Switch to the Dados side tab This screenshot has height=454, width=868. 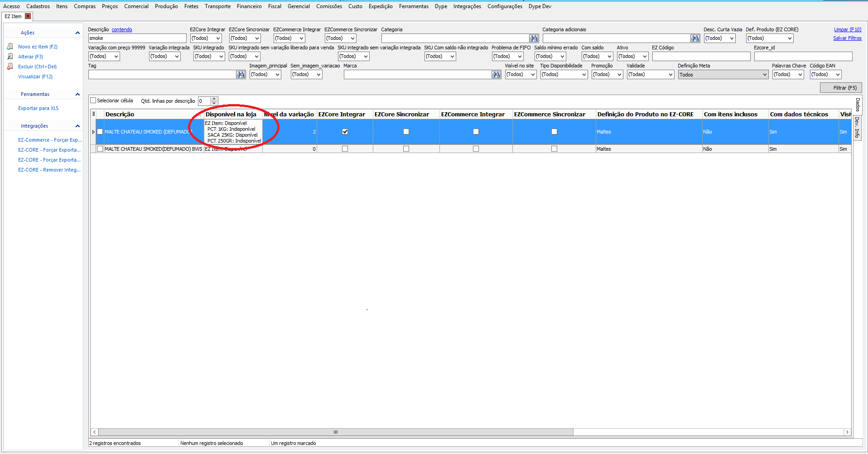tap(857, 105)
